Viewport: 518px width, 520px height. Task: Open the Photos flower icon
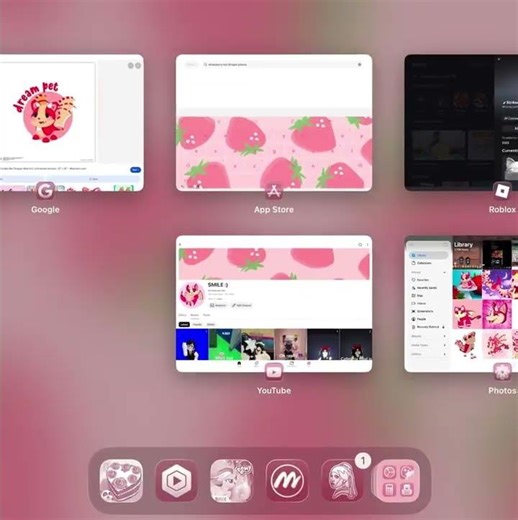(x=502, y=372)
